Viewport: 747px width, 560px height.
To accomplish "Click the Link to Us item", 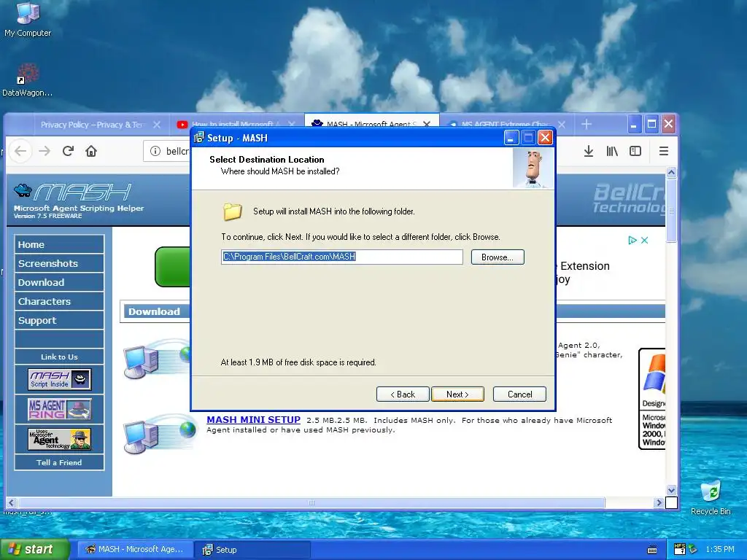I will click(x=59, y=357).
